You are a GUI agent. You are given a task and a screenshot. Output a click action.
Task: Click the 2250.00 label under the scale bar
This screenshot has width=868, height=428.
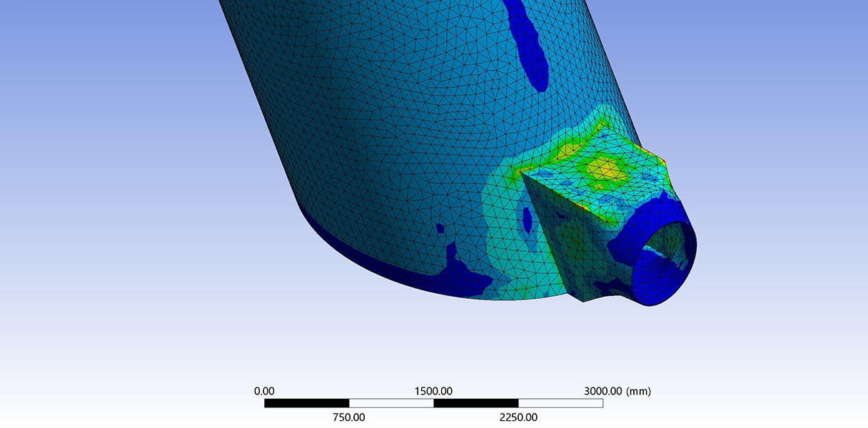click(519, 417)
